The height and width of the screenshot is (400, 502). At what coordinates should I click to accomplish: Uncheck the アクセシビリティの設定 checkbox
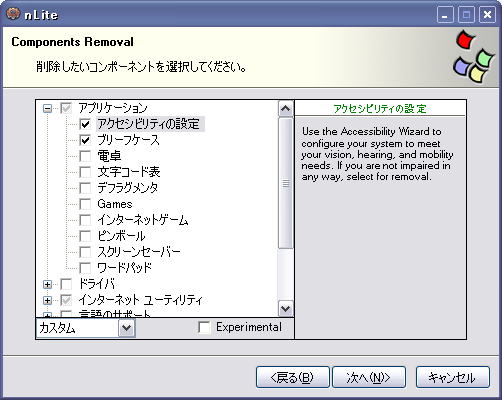85,124
